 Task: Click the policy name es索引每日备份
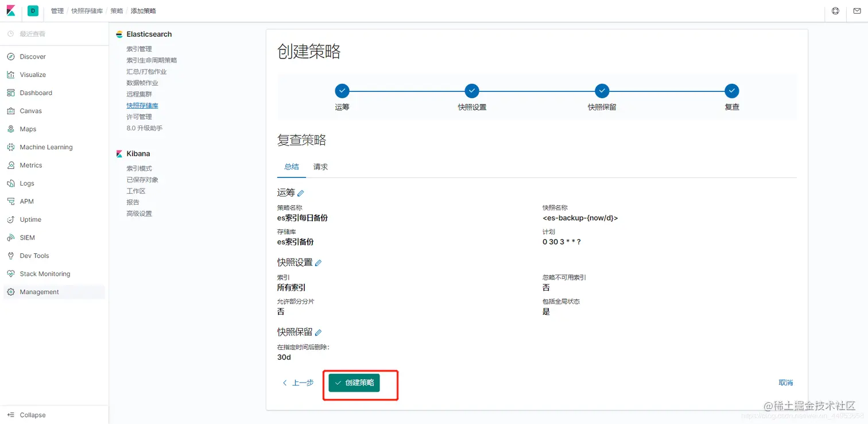tap(303, 218)
